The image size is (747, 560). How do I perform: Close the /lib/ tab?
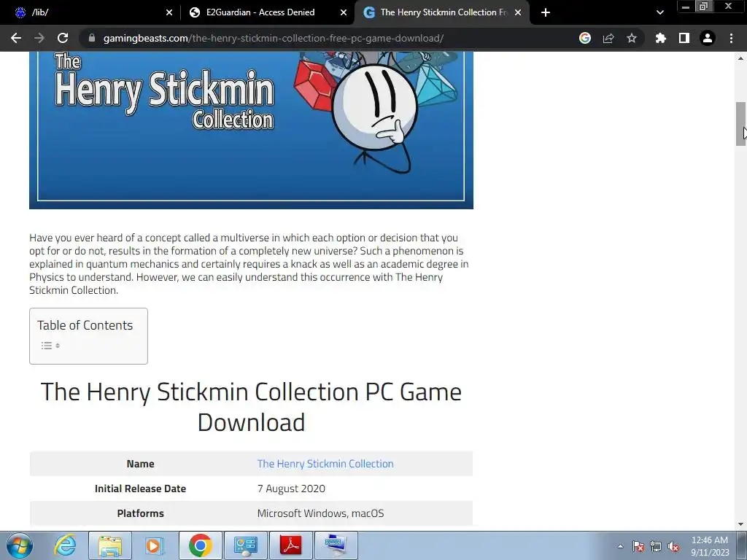169,12
